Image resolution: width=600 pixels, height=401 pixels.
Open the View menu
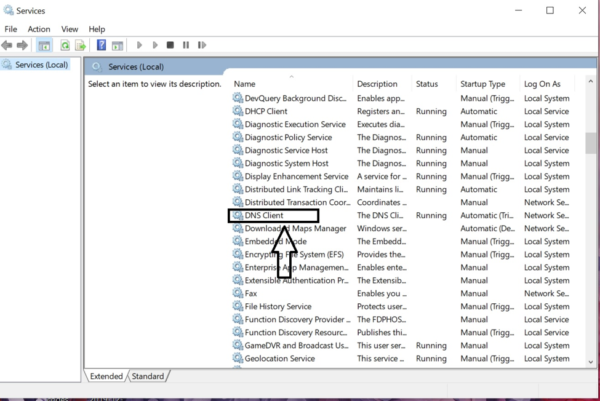(69, 29)
